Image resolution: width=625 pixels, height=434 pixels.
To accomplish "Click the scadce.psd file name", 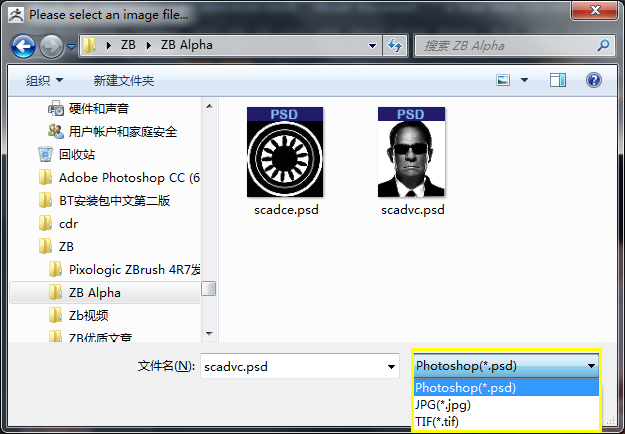I will pos(286,210).
